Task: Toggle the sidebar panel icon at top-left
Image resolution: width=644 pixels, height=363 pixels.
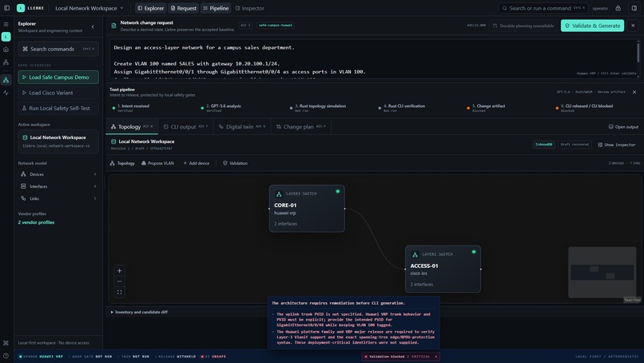Action: coord(6,8)
